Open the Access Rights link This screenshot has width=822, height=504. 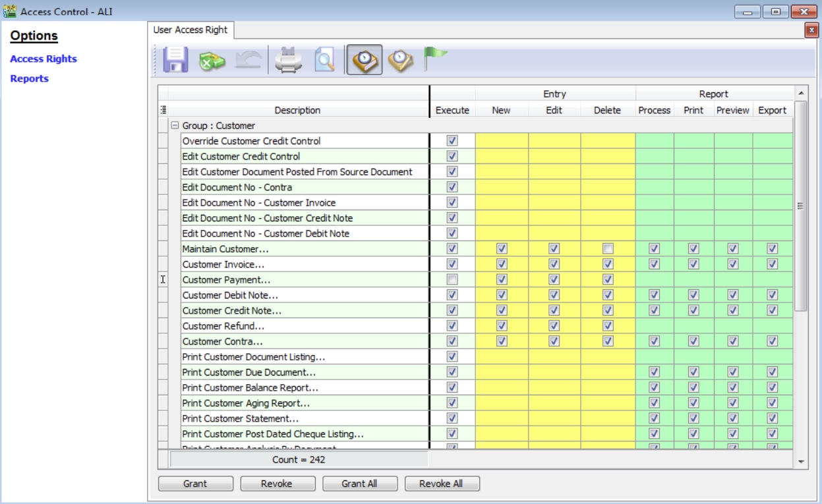pyautogui.click(x=44, y=59)
